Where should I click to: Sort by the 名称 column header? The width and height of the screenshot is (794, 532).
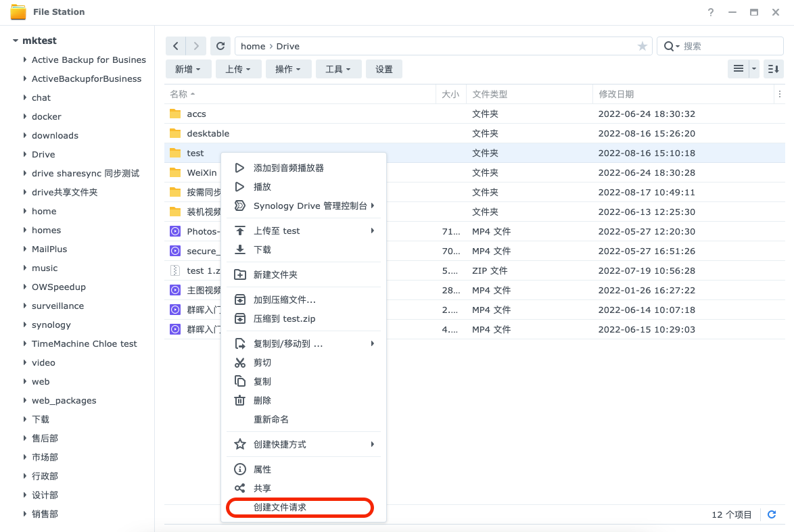tap(300, 94)
